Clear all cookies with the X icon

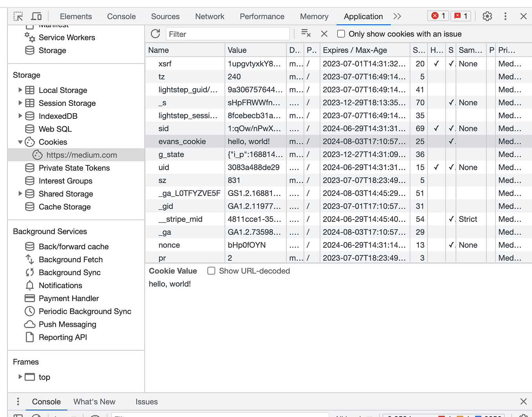click(324, 34)
